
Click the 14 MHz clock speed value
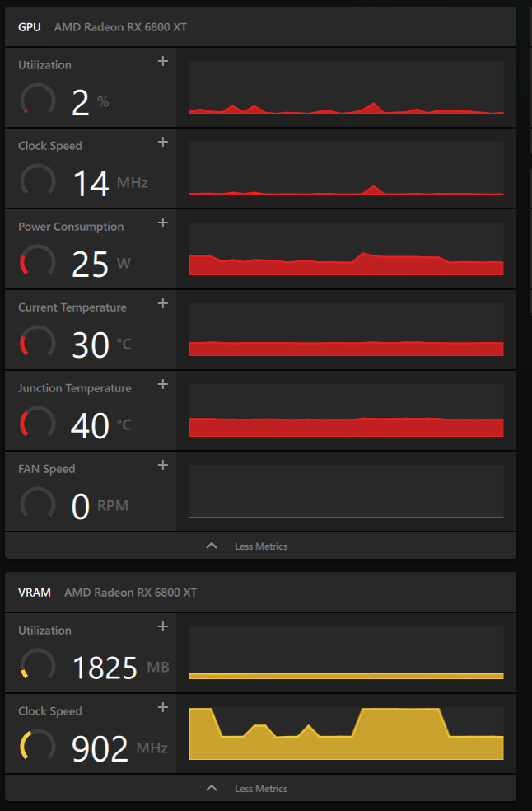pyautogui.click(x=110, y=183)
